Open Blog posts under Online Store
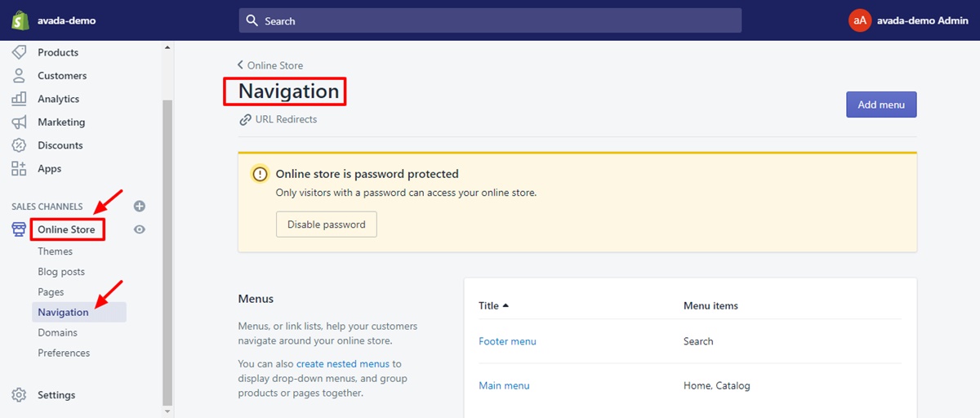 (61, 272)
